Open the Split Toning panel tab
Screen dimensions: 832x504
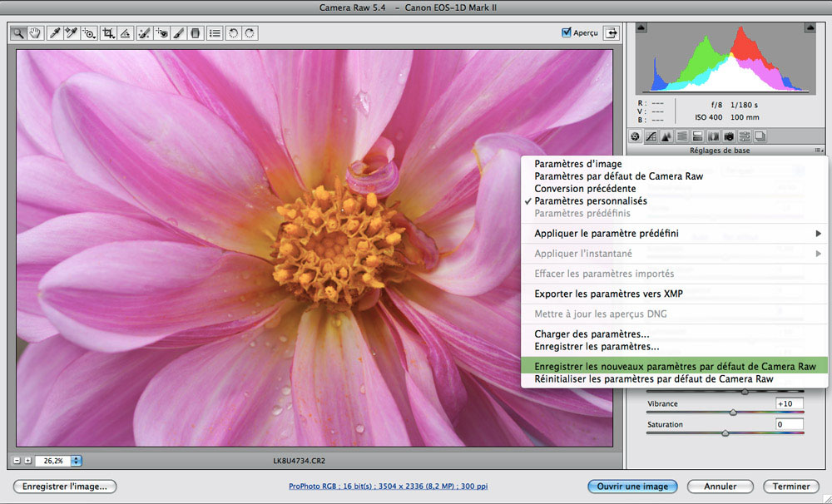tap(698, 137)
